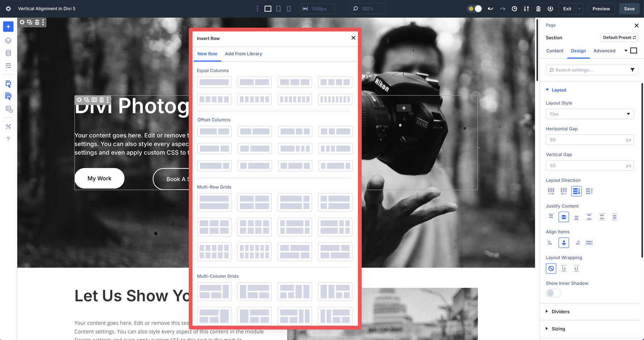Enable Show Inner Shadow
This screenshot has height=340, width=644.
tap(553, 293)
